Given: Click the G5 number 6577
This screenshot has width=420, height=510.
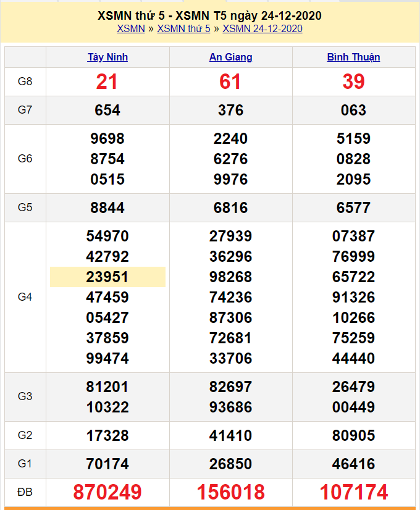Looking at the screenshot, I should (x=353, y=207).
